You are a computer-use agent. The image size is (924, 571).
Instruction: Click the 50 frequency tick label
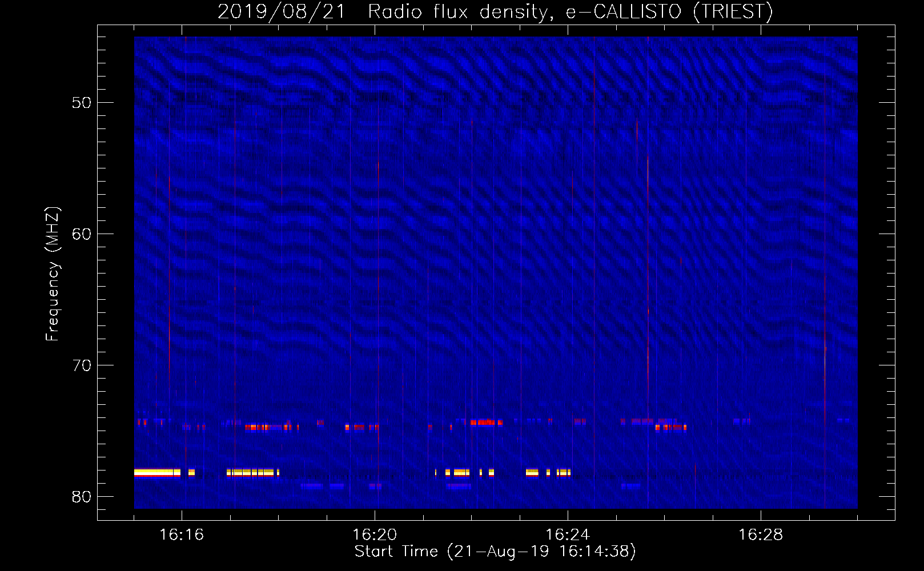coord(82,103)
